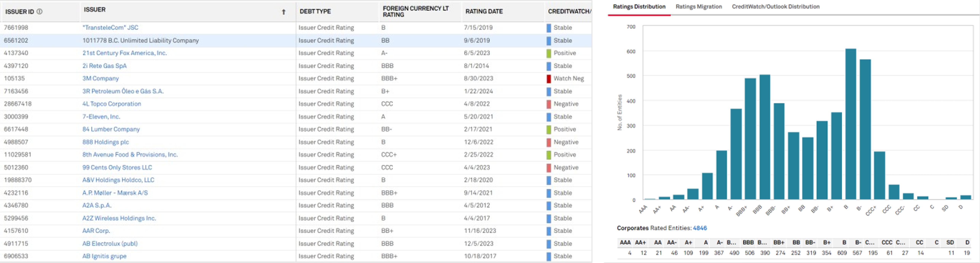Open AB Electrolux (publ) issuer link
The image size is (980, 263).
[x=110, y=244]
